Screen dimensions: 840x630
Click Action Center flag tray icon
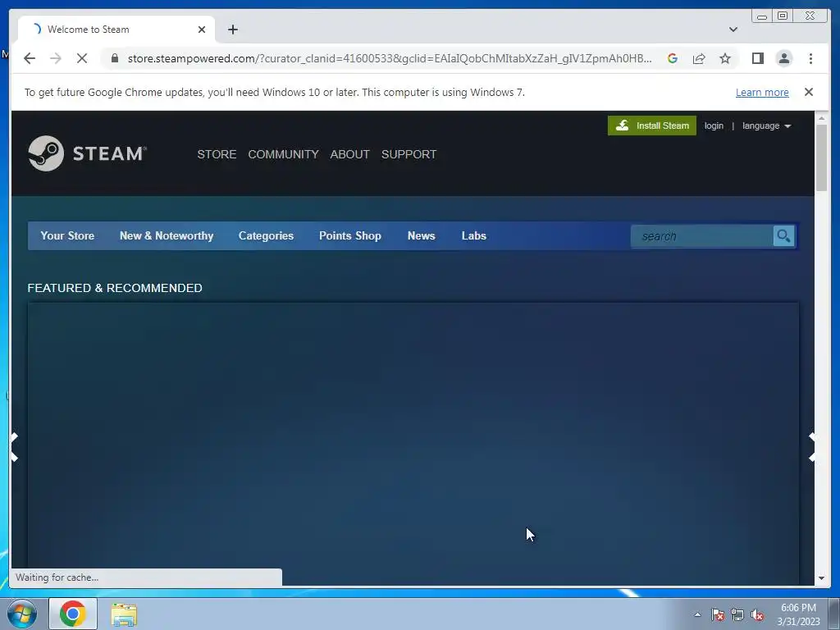[x=717, y=614]
